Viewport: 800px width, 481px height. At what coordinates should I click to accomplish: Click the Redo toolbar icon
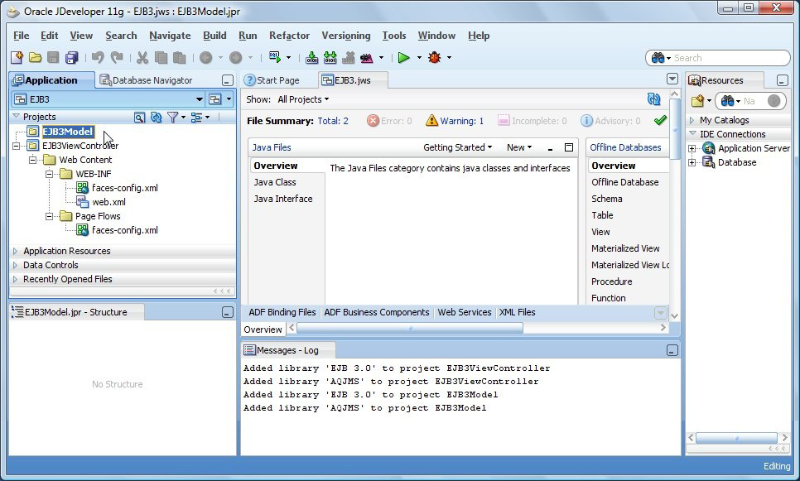117,58
